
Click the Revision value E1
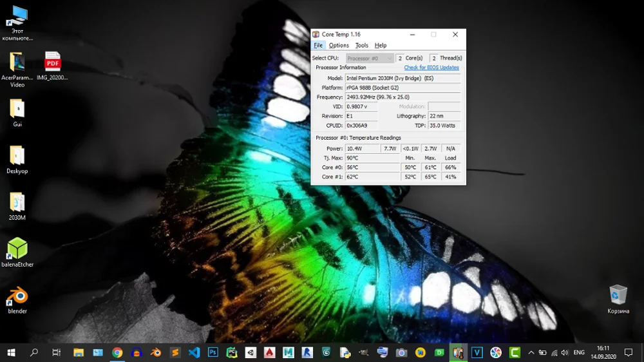361,116
